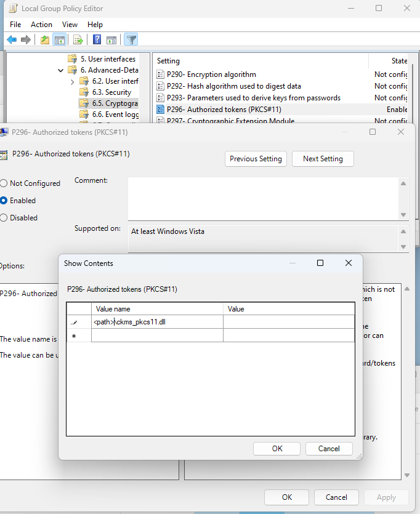
Task: Click the Up one level folder icon
Action: point(45,40)
